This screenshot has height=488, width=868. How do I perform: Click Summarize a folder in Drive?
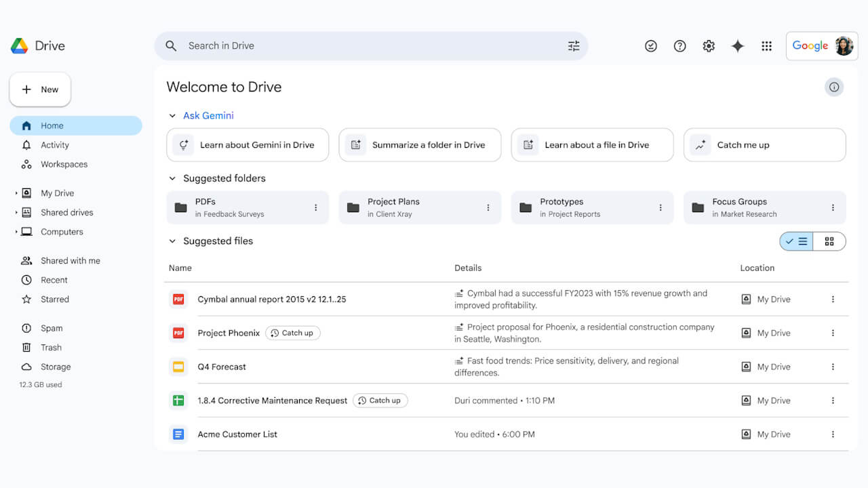[420, 145]
